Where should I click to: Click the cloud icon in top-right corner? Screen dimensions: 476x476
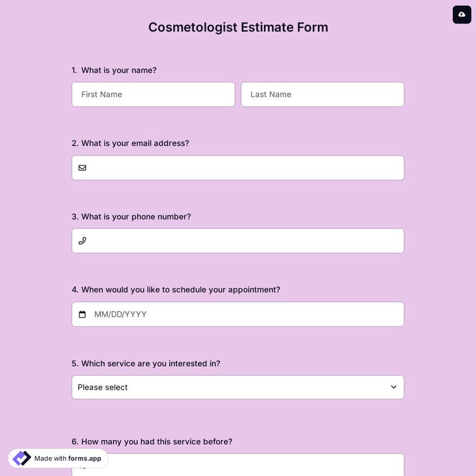(461, 15)
